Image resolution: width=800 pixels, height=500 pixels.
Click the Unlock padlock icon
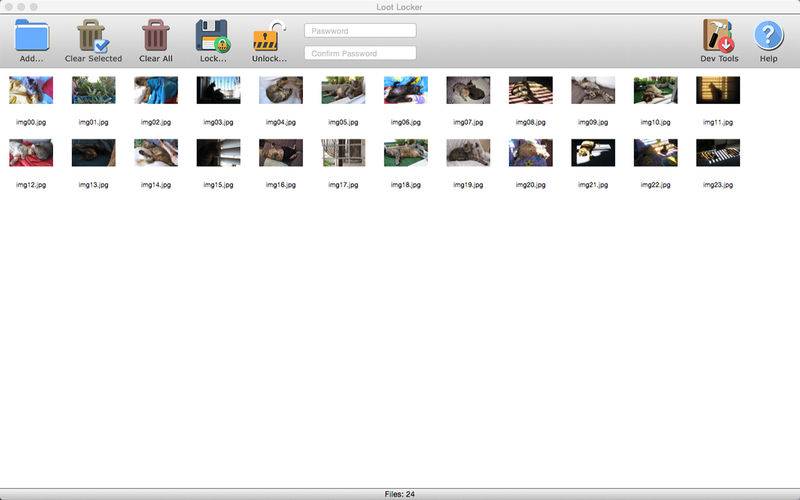269,36
